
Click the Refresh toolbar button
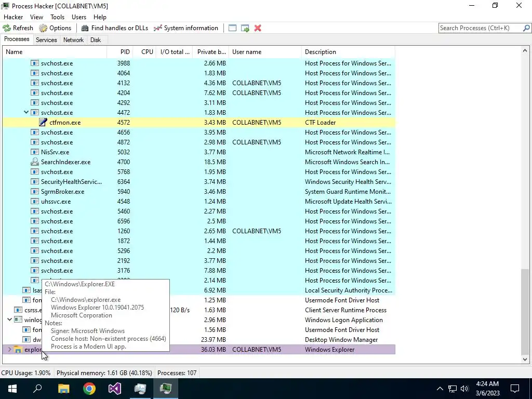(18, 28)
